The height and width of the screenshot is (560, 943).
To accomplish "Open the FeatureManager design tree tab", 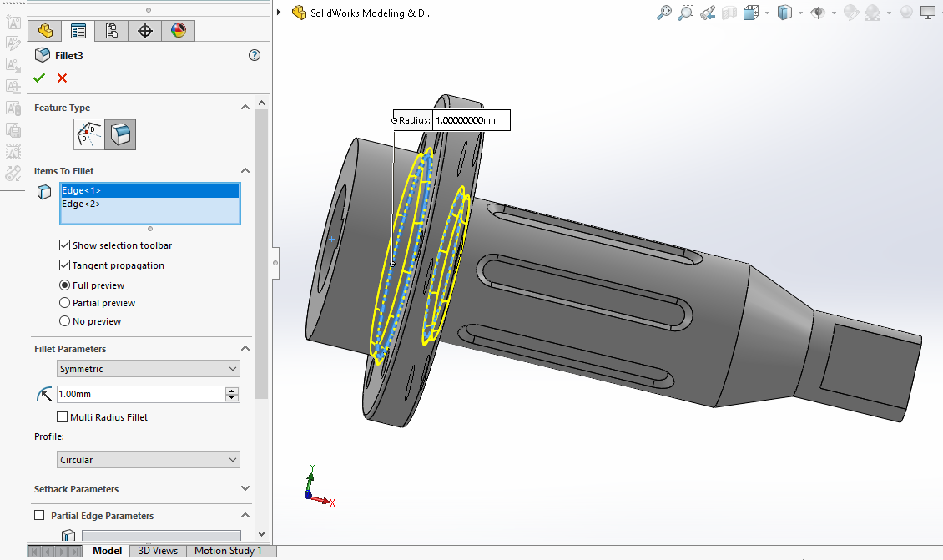I will pos(45,31).
